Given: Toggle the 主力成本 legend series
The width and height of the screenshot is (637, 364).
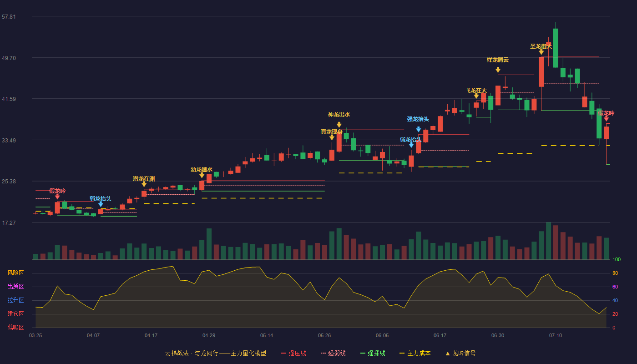Looking at the screenshot, I should point(415,353).
